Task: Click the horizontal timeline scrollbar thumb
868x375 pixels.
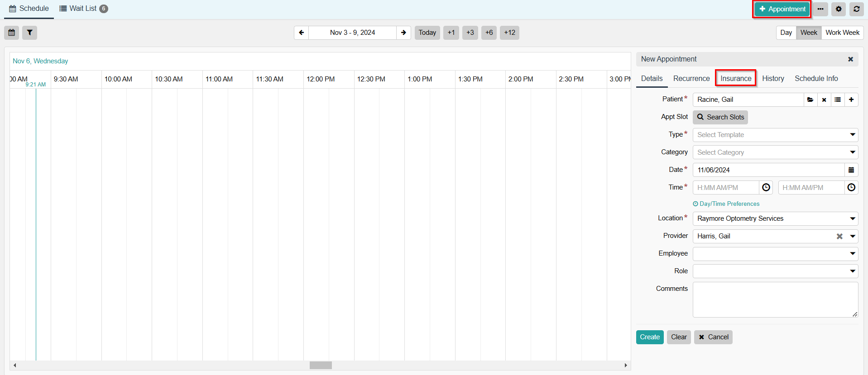Action: coord(321,365)
